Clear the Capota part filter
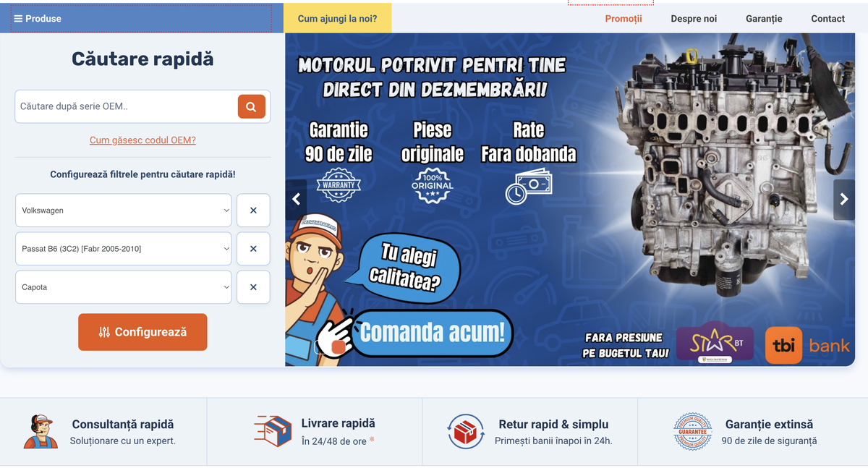Screen dimensions: 868x468 253,287
